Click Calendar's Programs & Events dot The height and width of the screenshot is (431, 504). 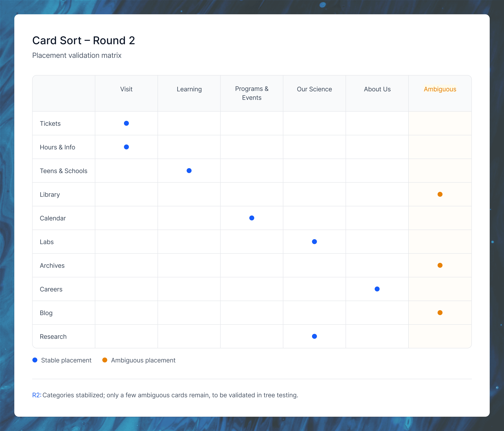click(252, 218)
